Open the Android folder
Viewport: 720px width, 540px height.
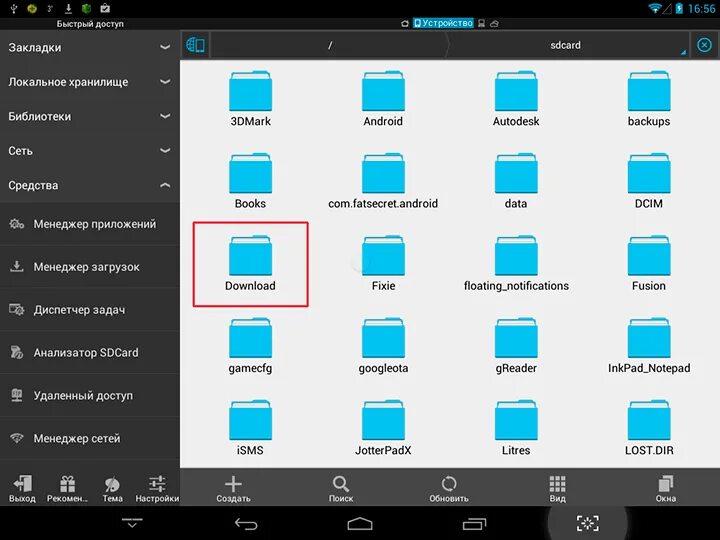pyautogui.click(x=383, y=99)
